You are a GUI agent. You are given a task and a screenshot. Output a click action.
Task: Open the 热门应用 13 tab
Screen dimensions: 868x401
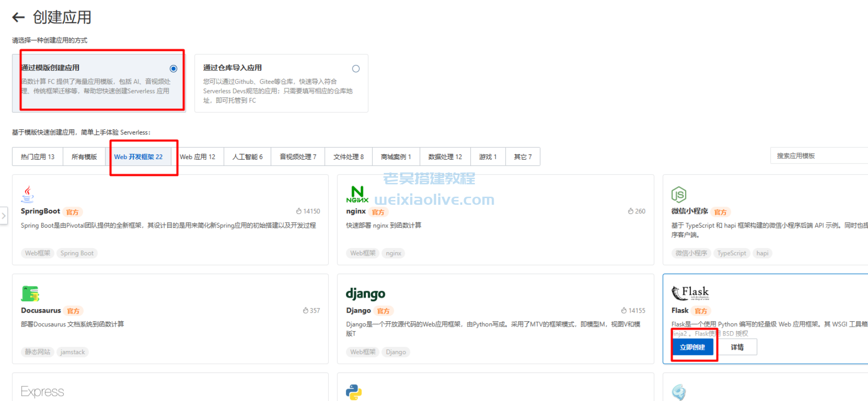coord(38,156)
